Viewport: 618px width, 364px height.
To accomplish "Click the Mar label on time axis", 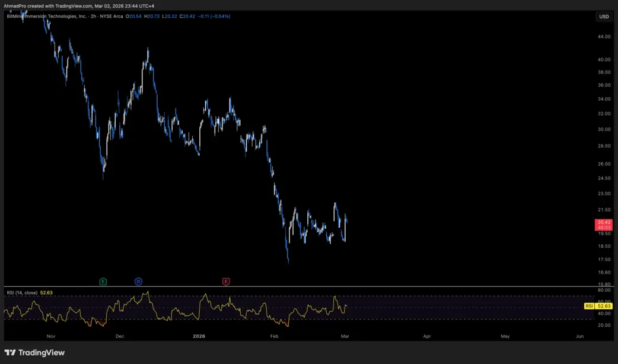I will [x=345, y=336].
